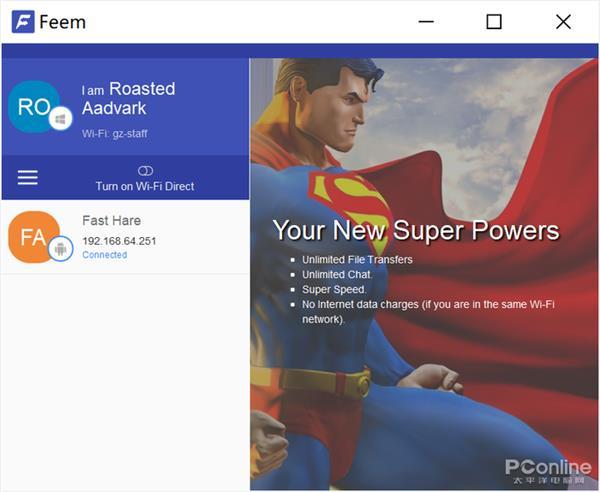
Task: Click the Unlimited Chat bullet
Action: coord(337,275)
